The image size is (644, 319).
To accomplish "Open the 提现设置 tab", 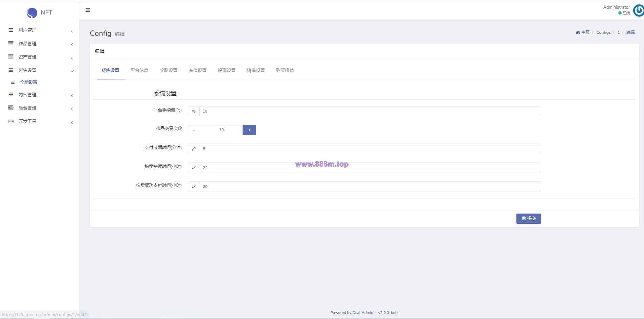I will tap(227, 71).
